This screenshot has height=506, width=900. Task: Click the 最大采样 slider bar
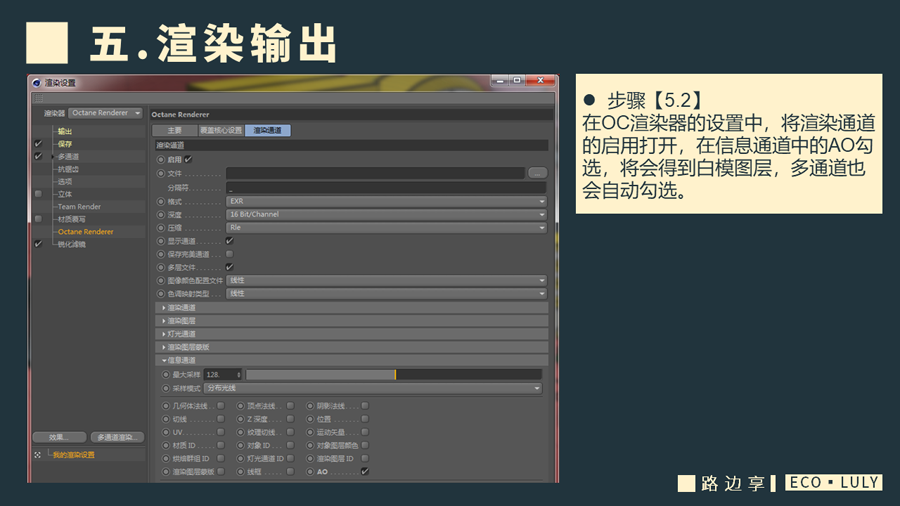393,375
